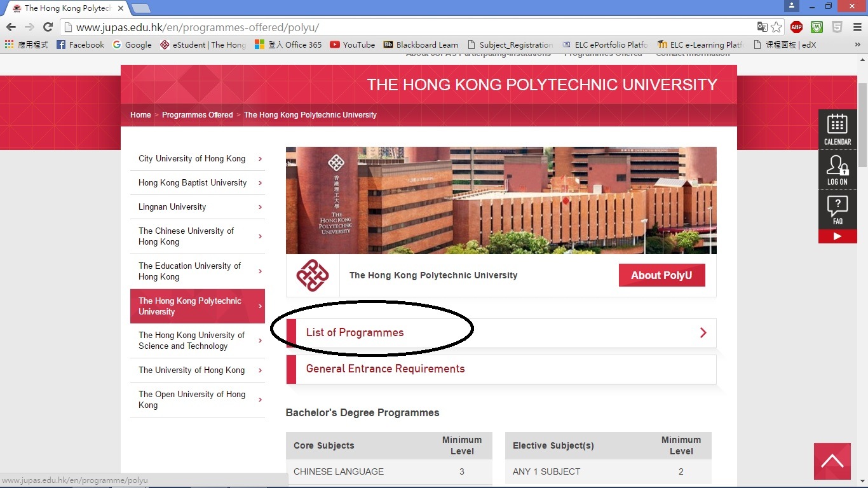The image size is (868, 488).
Task: Click the Chrome user profile icon
Action: (x=791, y=6)
